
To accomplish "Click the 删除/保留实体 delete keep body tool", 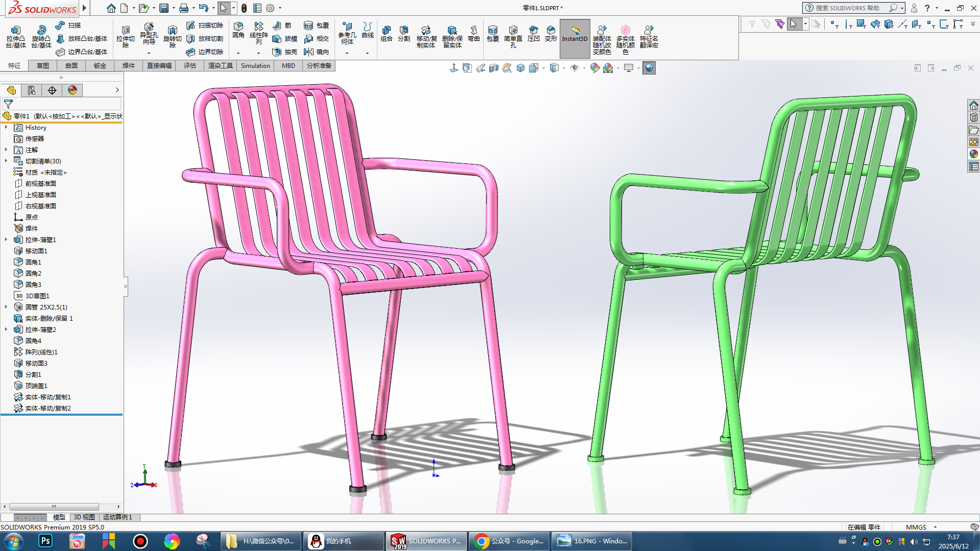I will click(452, 37).
